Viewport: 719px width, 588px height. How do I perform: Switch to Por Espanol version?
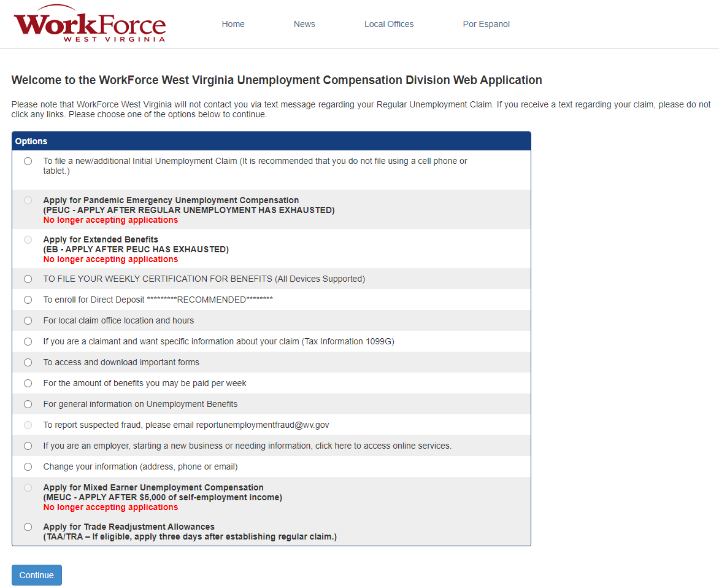486,25
